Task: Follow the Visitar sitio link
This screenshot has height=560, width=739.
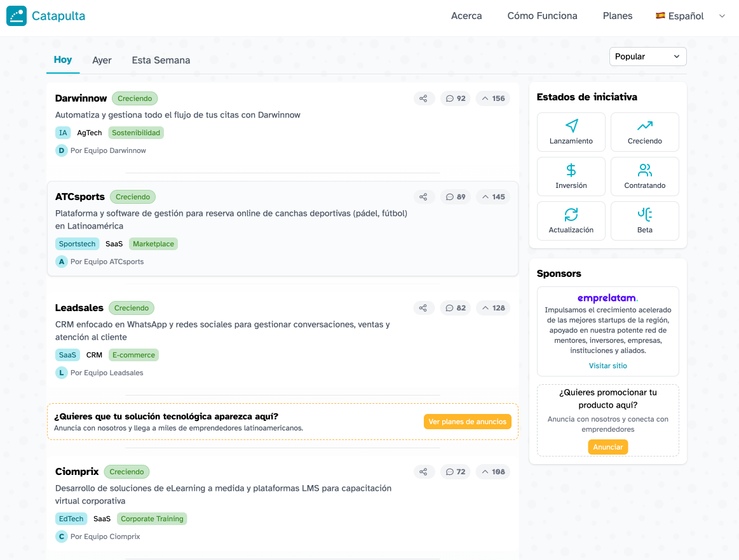Action: tap(607, 366)
